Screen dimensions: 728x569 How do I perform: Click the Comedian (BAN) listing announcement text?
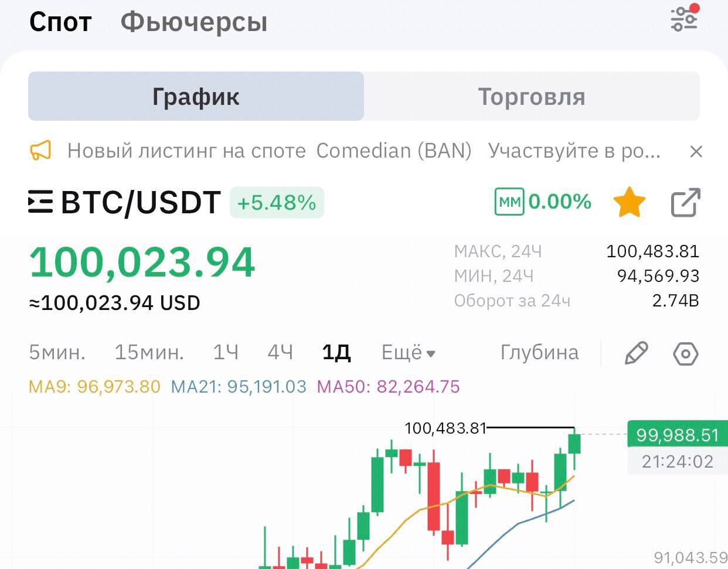click(x=394, y=151)
